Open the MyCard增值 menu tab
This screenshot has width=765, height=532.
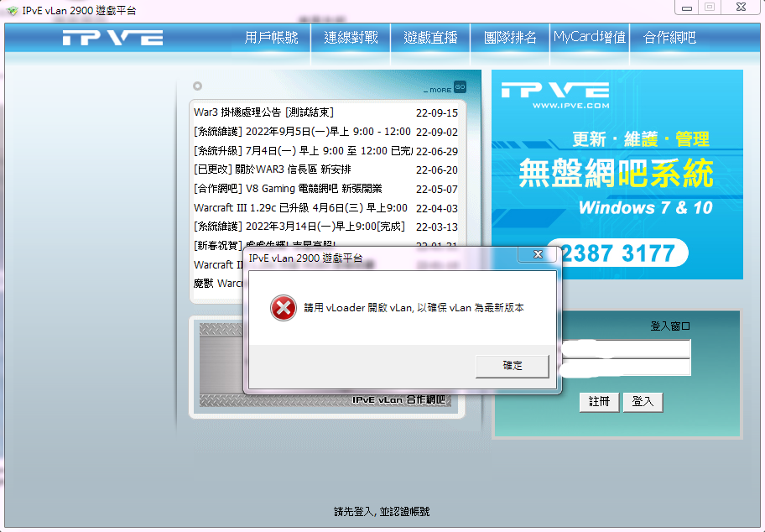(590, 37)
